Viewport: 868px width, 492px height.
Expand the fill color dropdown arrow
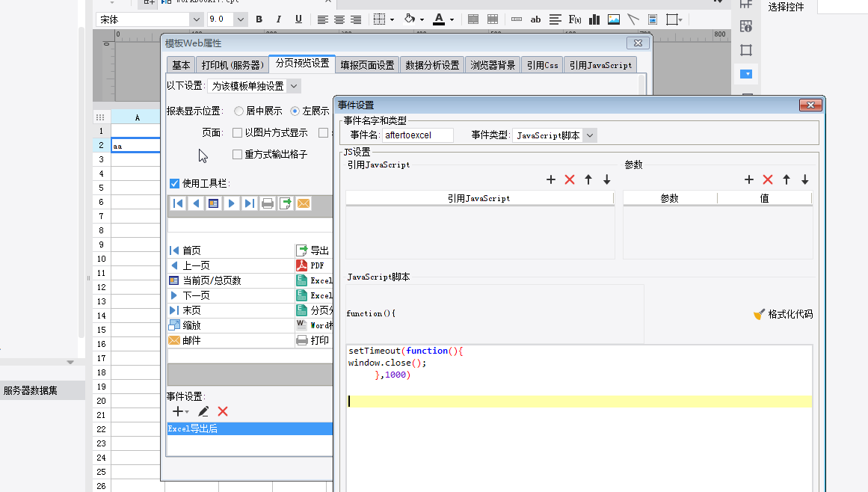(x=422, y=20)
